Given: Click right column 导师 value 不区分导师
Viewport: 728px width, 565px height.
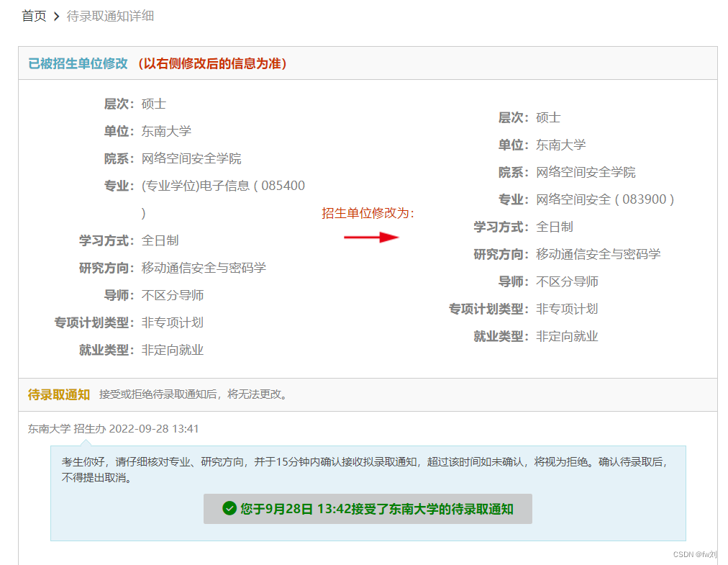Looking at the screenshot, I should [567, 281].
